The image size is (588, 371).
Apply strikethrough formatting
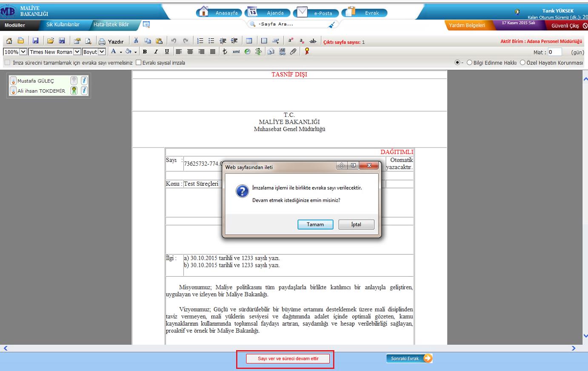[x=313, y=41]
